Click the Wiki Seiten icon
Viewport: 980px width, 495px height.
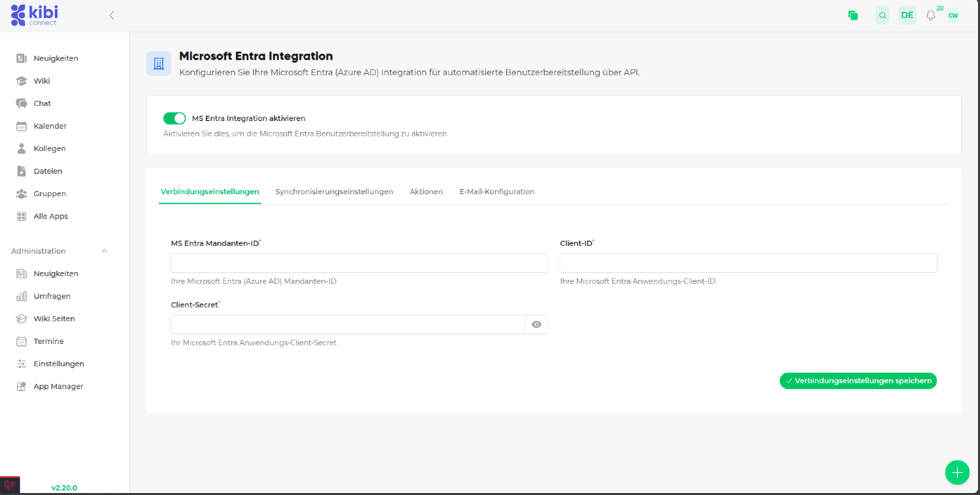point(22,318)
